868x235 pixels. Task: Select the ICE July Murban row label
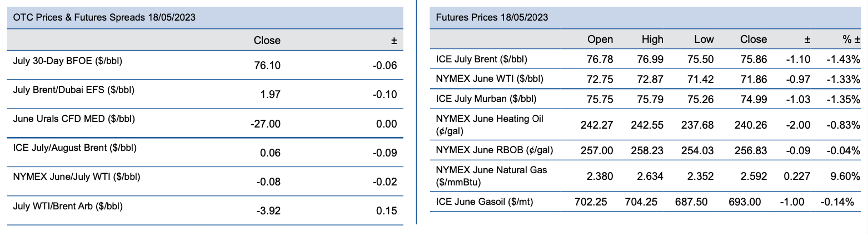[486, 99]
